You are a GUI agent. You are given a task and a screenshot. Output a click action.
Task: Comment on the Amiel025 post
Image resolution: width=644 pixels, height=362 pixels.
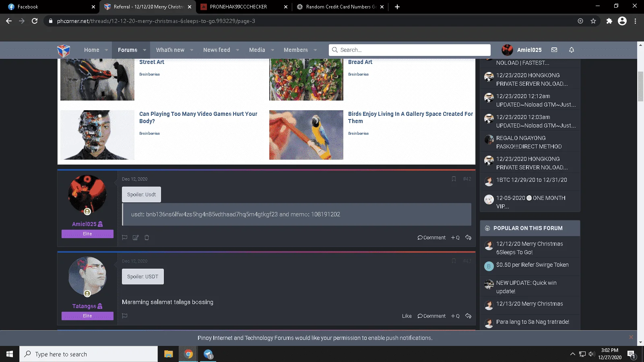pos(431,238)
